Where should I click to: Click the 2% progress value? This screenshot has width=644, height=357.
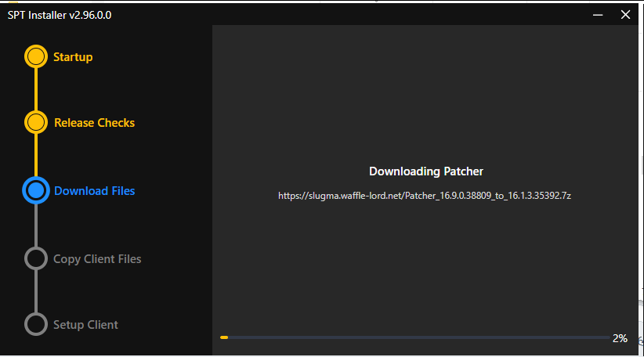click(x=620, y=338)
